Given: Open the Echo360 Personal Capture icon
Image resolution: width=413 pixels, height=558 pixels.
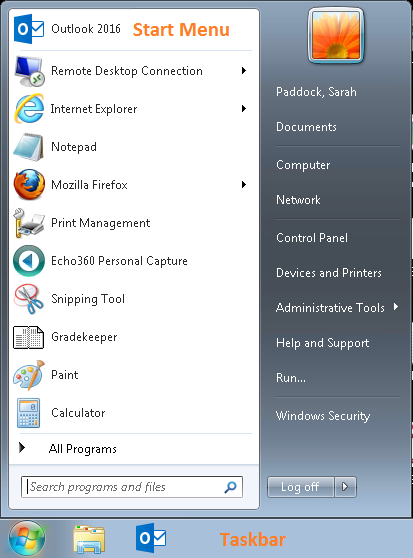Looking at the screenshot, I should coord(29,261).
